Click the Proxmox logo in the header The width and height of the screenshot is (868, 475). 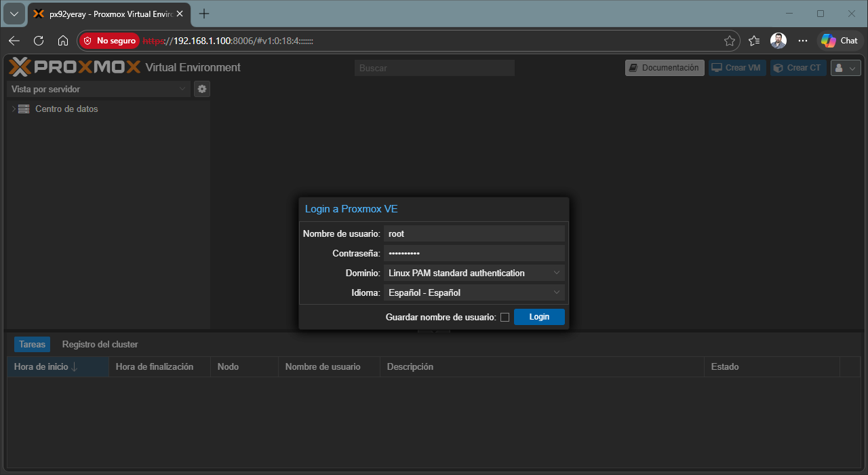(x=75, y=67)
